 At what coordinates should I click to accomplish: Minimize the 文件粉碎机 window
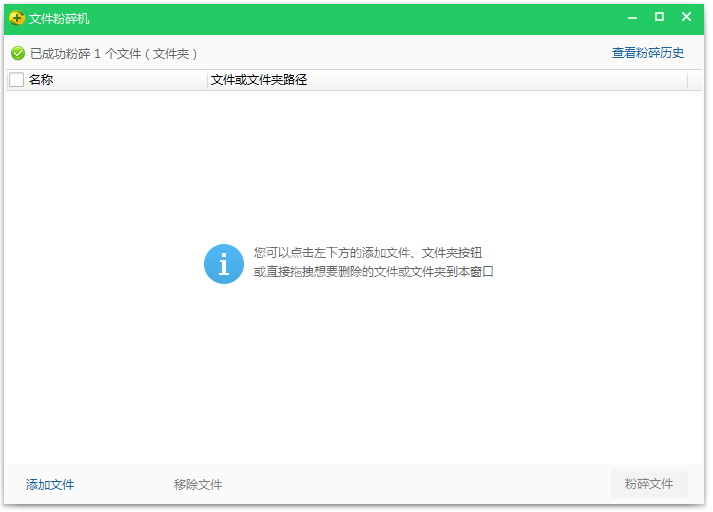[632, 18]
